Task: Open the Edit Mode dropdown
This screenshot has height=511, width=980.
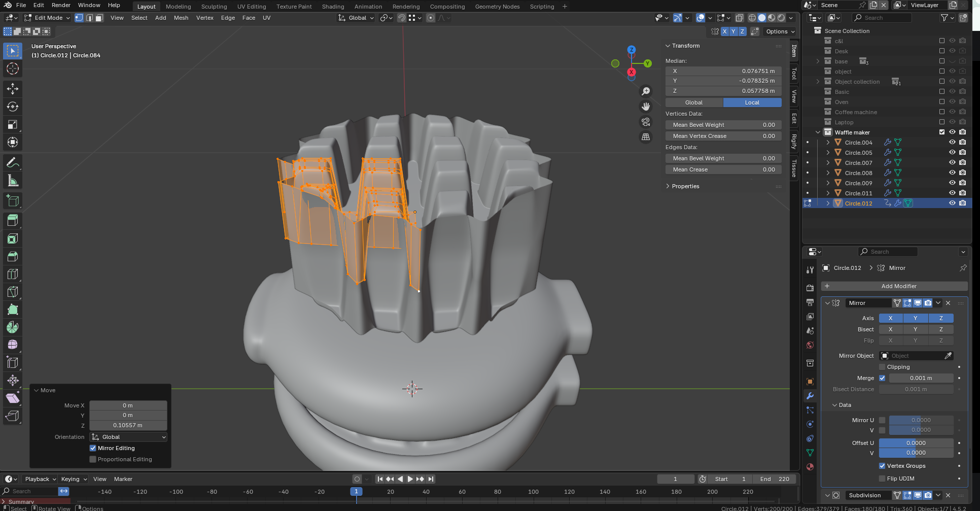Action: pyautogui.click(x=48, y=18)
